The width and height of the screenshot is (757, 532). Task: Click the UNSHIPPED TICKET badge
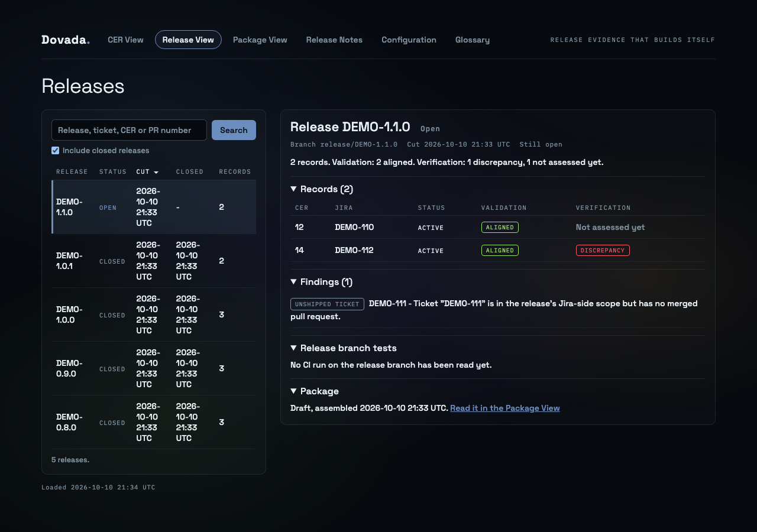[327, 304]
